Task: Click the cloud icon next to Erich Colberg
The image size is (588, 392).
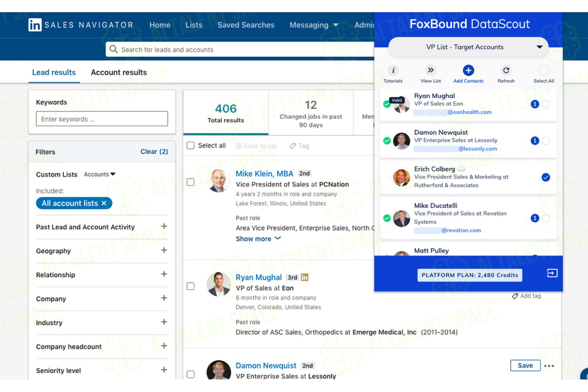Action: 462,169
